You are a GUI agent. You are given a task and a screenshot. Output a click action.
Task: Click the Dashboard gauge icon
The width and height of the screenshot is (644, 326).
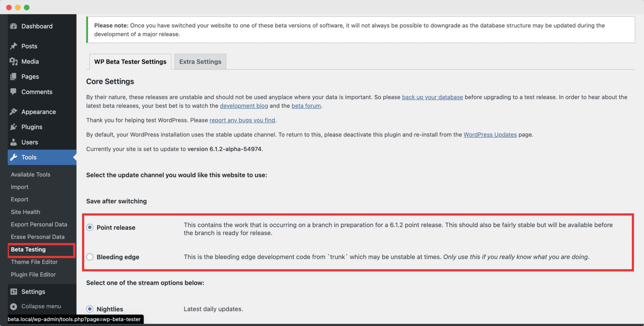click(x=14, y=26)
